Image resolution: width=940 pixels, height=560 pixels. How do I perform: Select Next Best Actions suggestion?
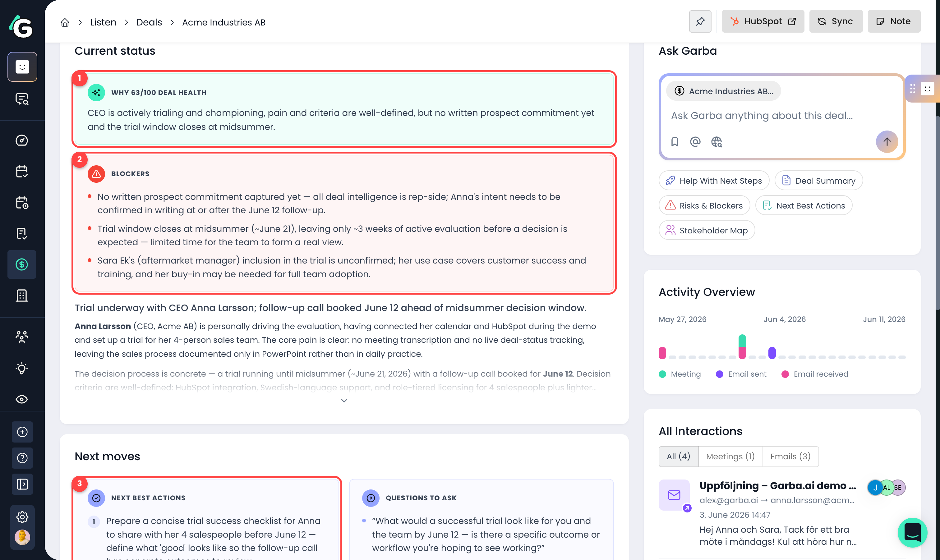coord(804,206)
